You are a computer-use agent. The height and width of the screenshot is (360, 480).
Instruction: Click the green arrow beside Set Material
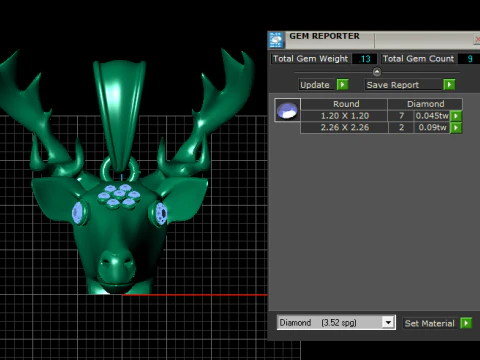pyautogui.click(x=466, y=323)
